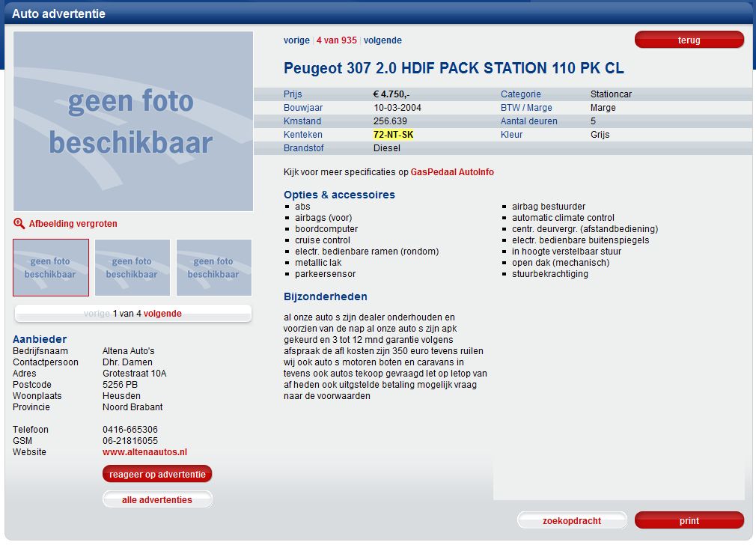Click the greyed vorige in the photo pager
Image resolution: width=756 pixels, height=545 pixels.
tap(97, 314)
